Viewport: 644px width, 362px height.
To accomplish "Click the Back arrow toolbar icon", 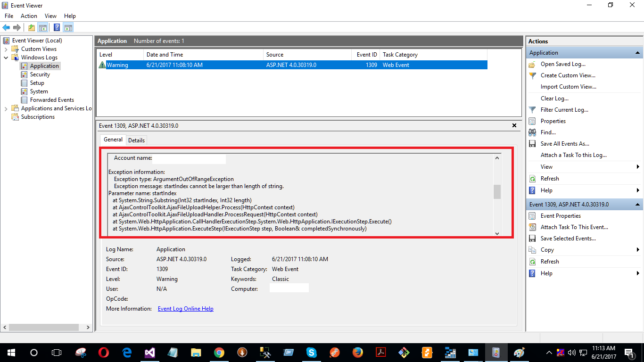I will click(6, 28).
